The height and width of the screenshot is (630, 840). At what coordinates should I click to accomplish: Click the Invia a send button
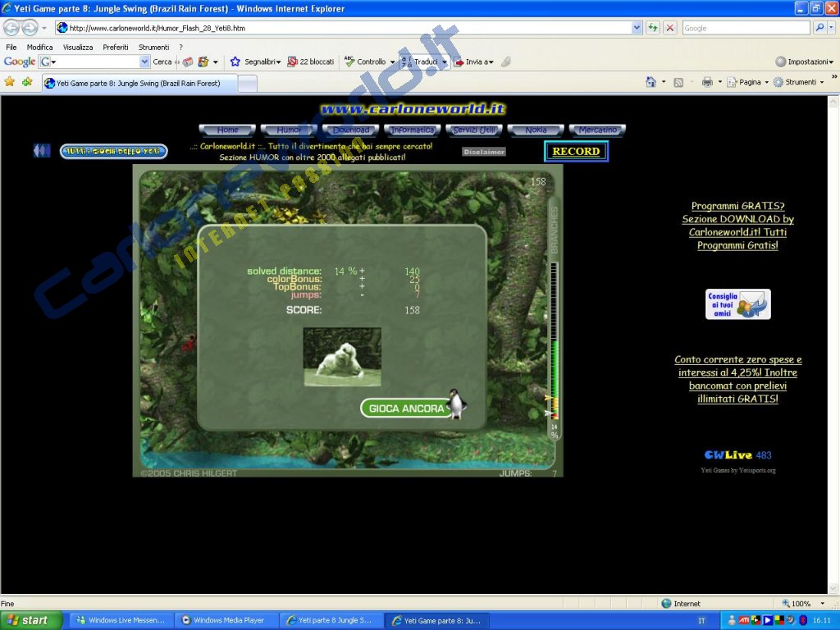click(x=473, y=62)
